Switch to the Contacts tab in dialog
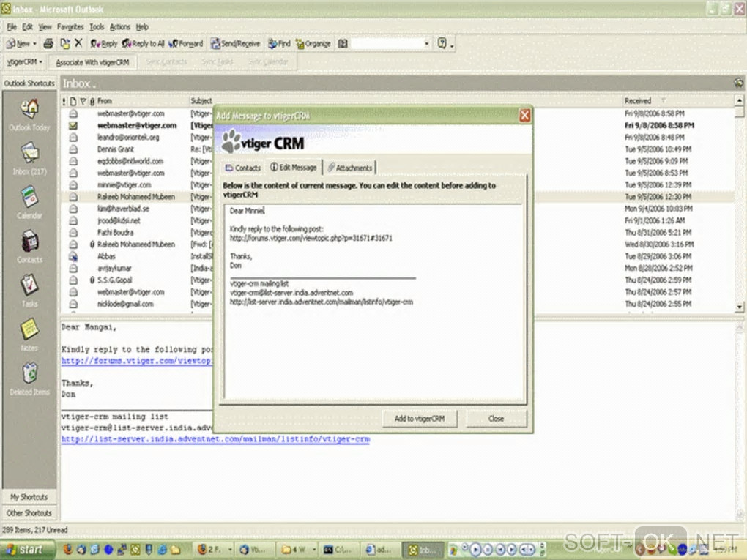Viewport: 747px width, 560px height. pos(243,168)
